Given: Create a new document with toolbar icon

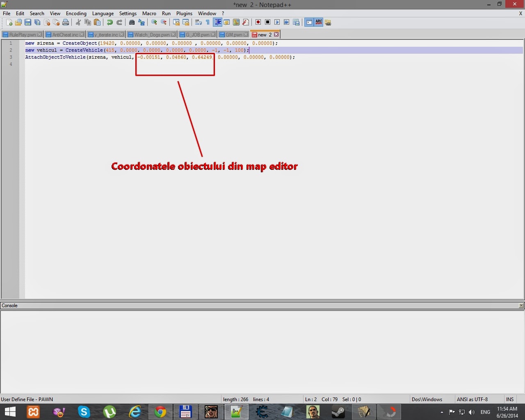Looking at the screenshot, I should pyautogui.click(x=9, y=22).
